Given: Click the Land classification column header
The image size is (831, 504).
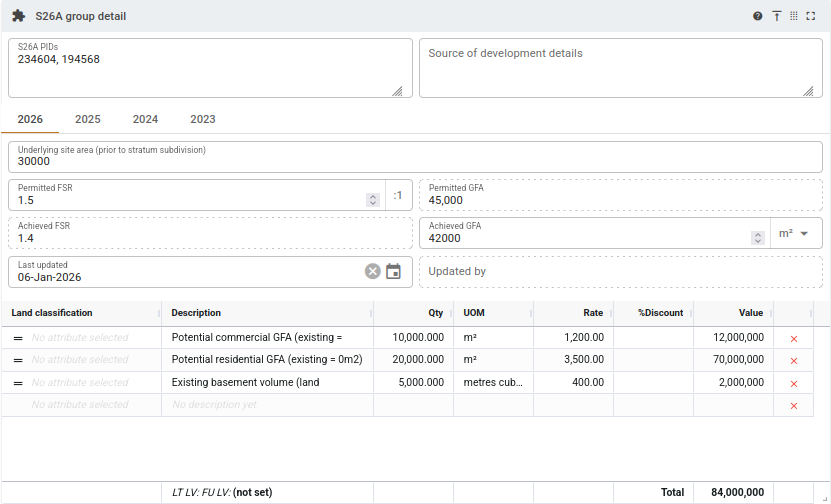Looking at the screenshot, I should (52, 313).
